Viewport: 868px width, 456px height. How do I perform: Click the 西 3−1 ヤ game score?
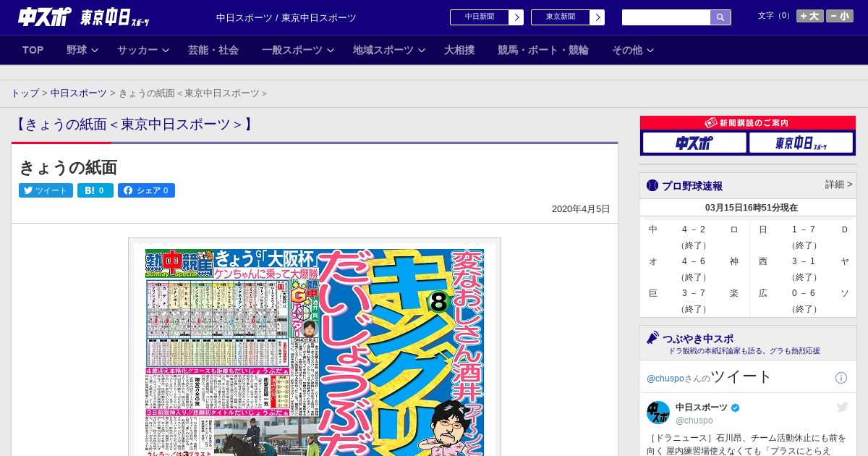point(804,269)
